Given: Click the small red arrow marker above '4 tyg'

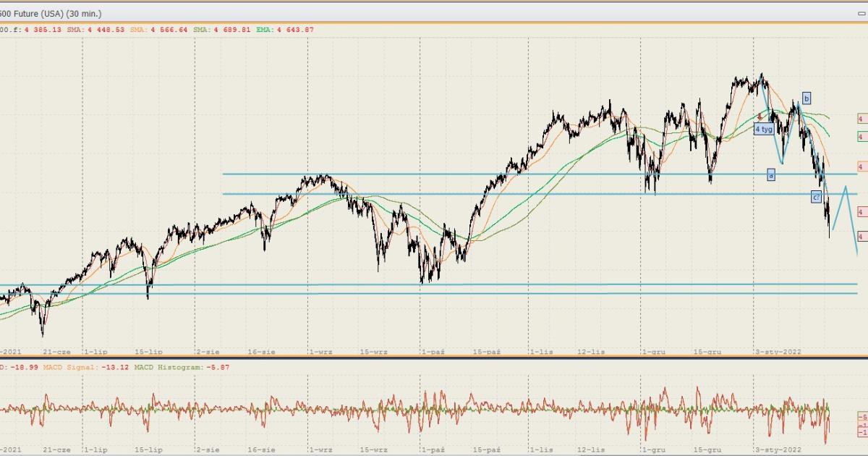Looking at the screenshot, I should click(x=759, y=116).
